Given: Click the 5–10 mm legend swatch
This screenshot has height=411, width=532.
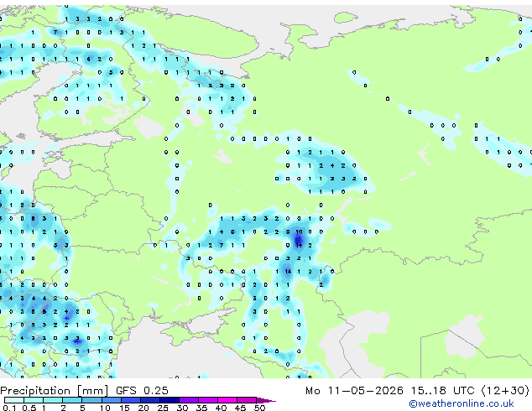Looking at the screenshot, I should [x=91, y=400].
